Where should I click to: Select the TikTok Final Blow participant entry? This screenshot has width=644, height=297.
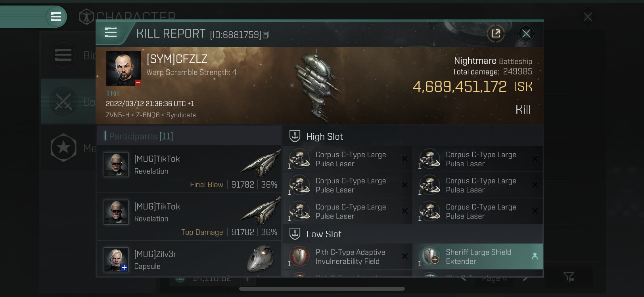[189, 169]
